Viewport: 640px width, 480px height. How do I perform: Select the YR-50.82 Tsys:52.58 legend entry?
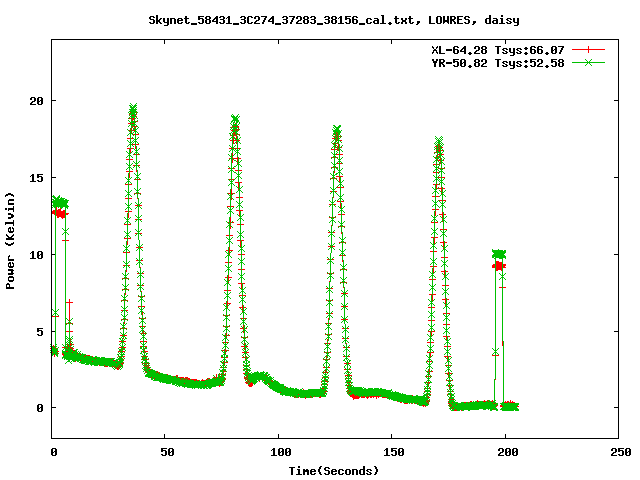click(498, 63)
